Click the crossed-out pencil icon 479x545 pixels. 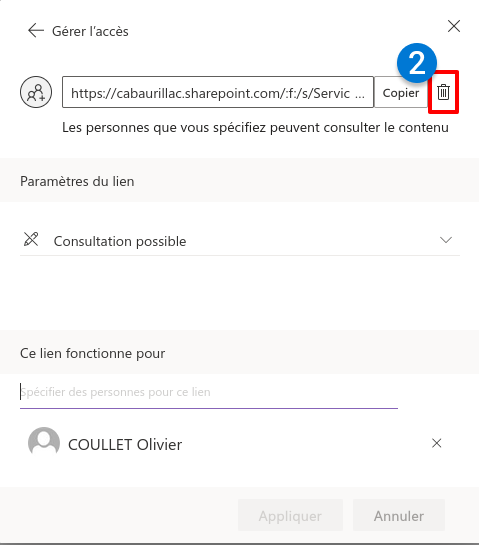(31, 239)
